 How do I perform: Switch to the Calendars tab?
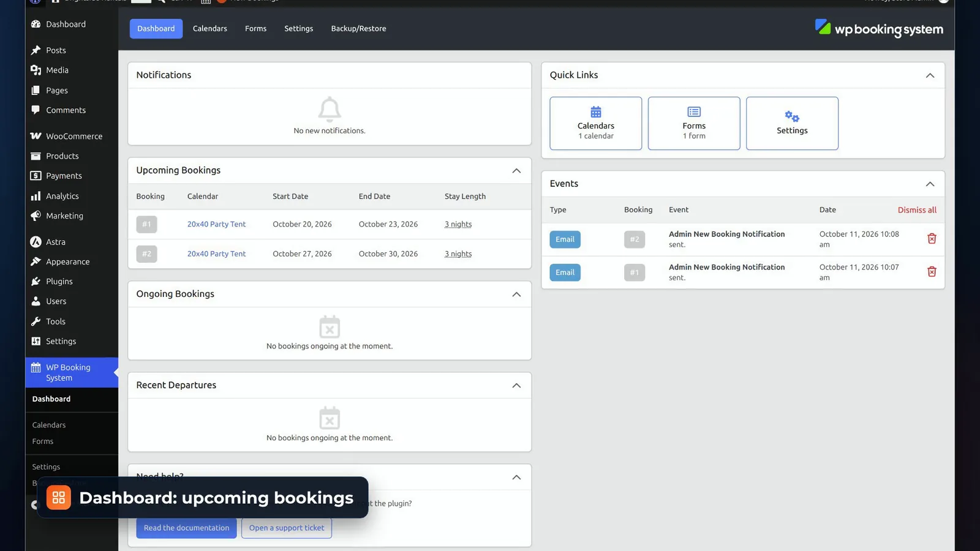(210, 29)
